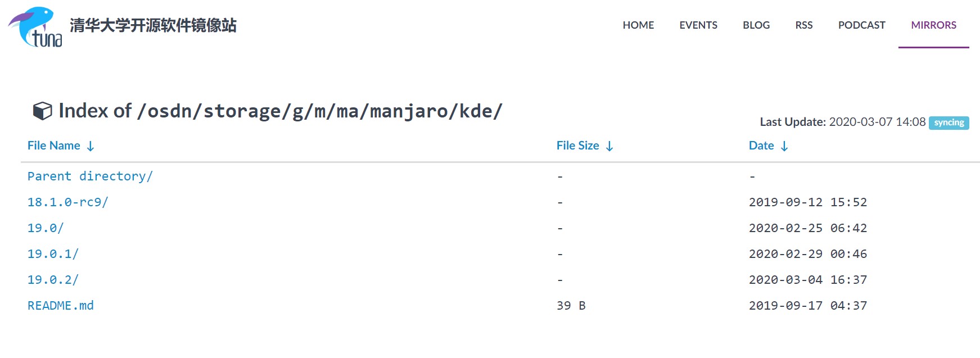This screenshot has height=358, width=980.
Task: Sort by Date arrow icon
Action: click(784, 146)
